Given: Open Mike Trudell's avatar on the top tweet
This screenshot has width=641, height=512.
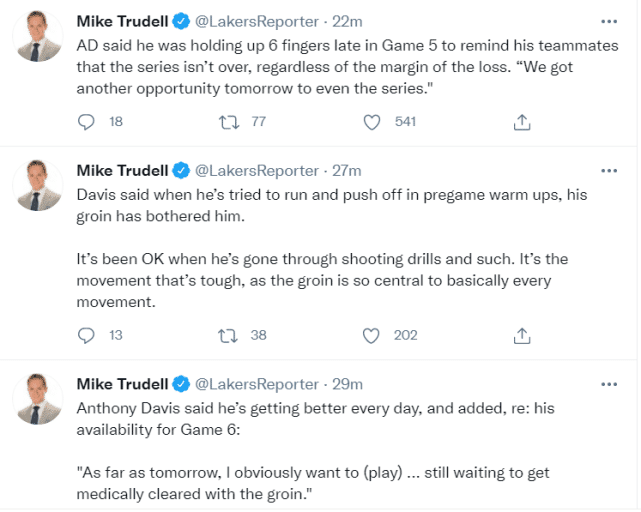Looking at the screenshot, I should point(37,38).
